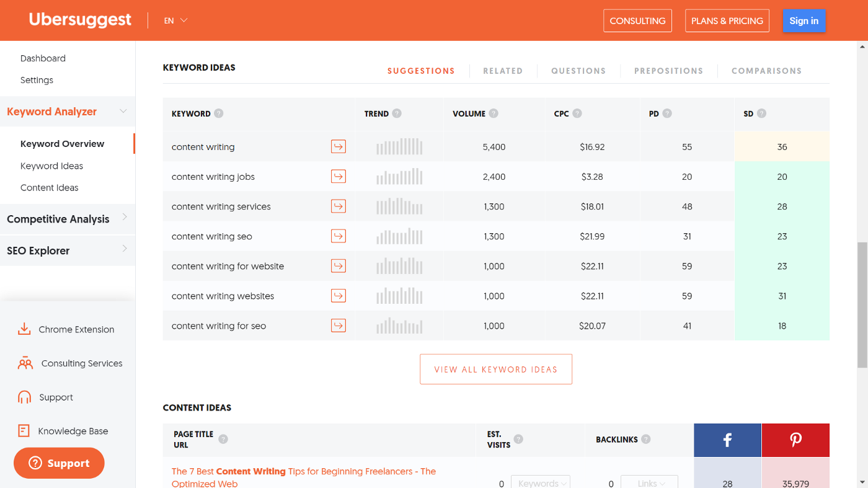Click the Pinterest shares column icon
Viewport: 868px width, 488px height.
point(795,440)
